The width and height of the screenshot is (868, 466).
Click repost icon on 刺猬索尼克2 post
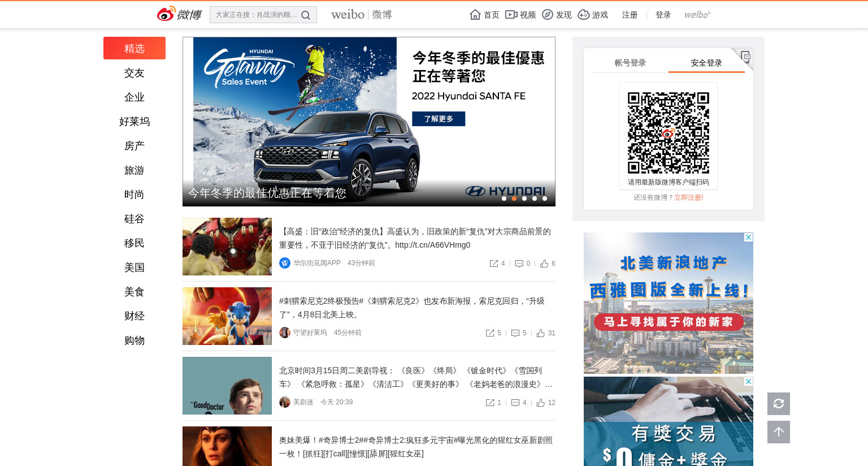pyautogui.click(x=490, y=333)
